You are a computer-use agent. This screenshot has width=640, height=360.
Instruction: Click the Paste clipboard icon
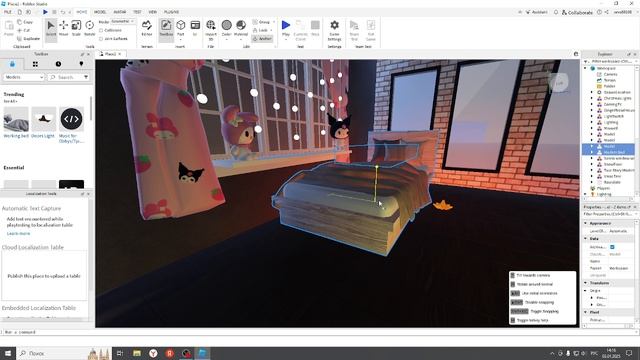tap(9, 28)
